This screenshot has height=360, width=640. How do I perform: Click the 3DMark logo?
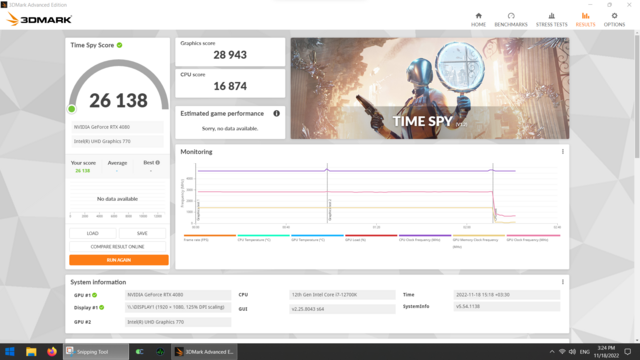[x=39, y=19]
